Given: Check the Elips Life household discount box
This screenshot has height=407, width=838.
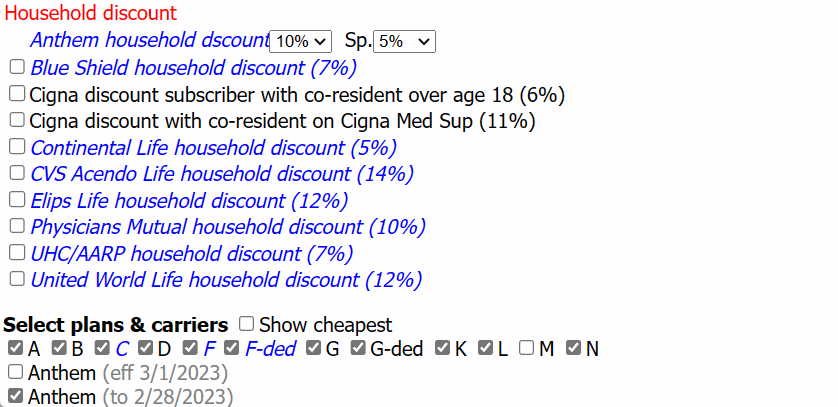Looking at the screenshot, I should pos(17,199).
